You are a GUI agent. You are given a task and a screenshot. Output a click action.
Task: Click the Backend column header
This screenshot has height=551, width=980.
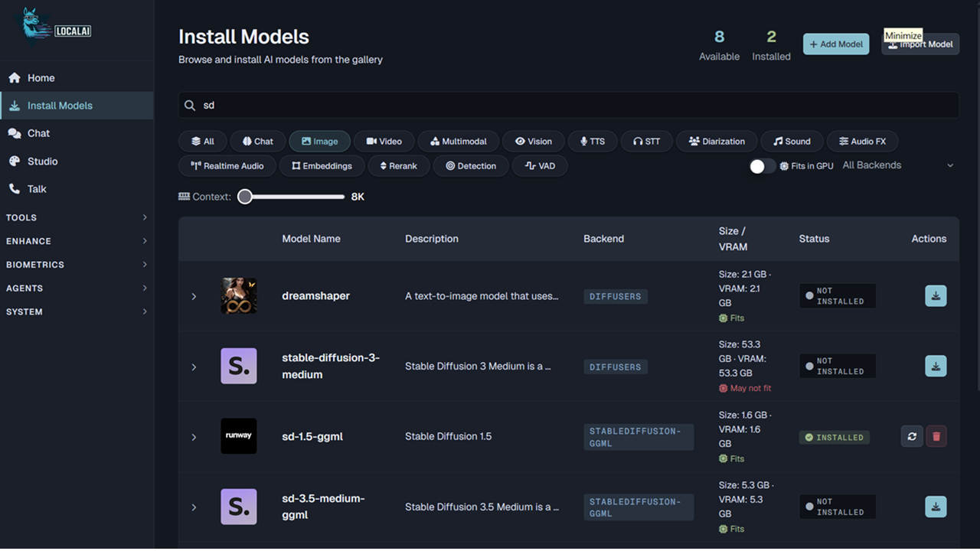pos(603,239)
